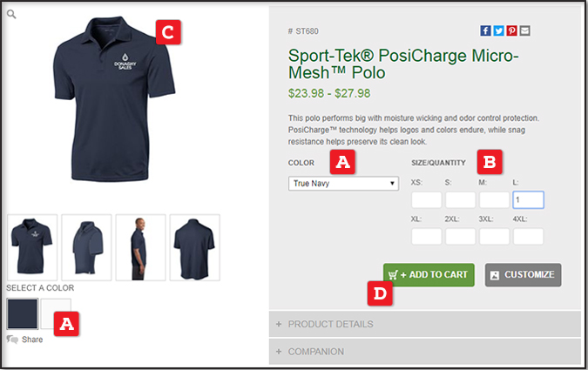Select the white color swatch

[x=56, y=313]
